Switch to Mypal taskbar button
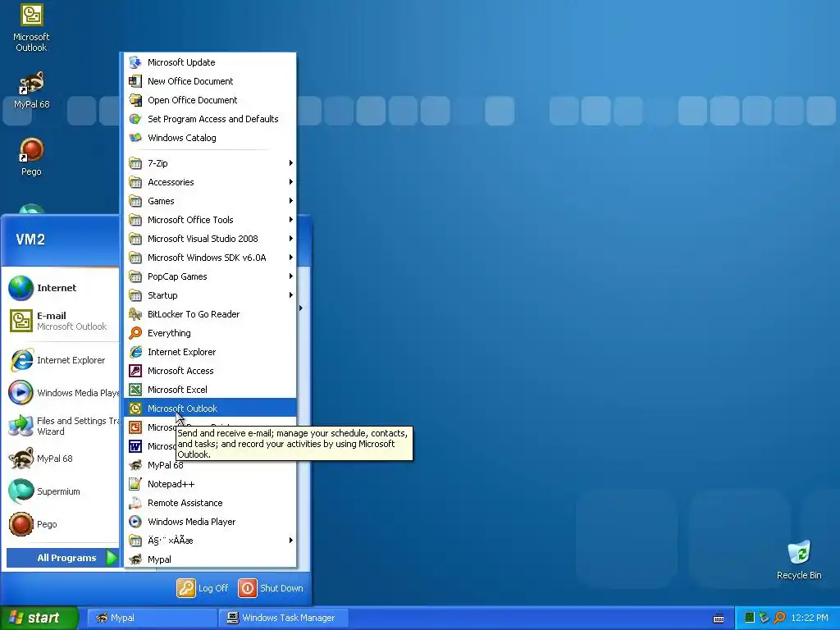This screenshot has height=630, width=840. click(x=152, y=618)
